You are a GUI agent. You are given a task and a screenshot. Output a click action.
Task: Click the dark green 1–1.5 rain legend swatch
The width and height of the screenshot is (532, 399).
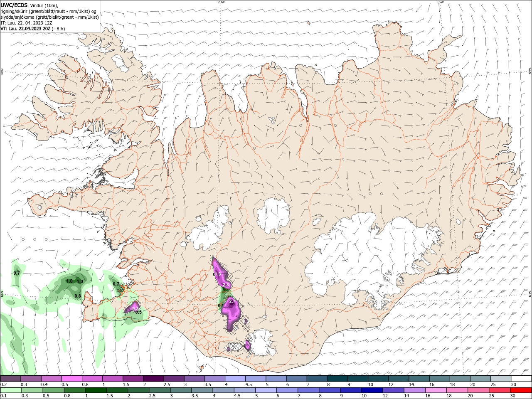coord(96,390)
